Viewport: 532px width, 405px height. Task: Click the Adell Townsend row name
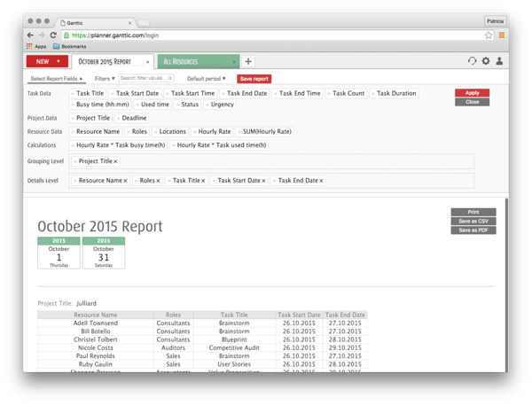pyautogui.click(x=96, y=323)
